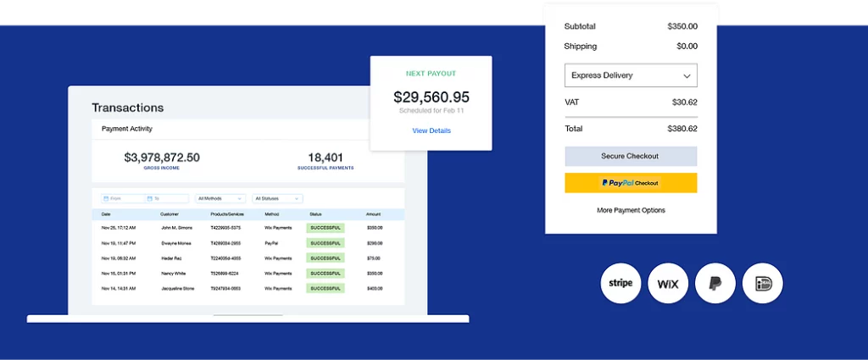Pay with the yellow PayPal Checkout button
The height and width of the screenshot is (360, 868).
pyautogui.click(x=631, y=183)
